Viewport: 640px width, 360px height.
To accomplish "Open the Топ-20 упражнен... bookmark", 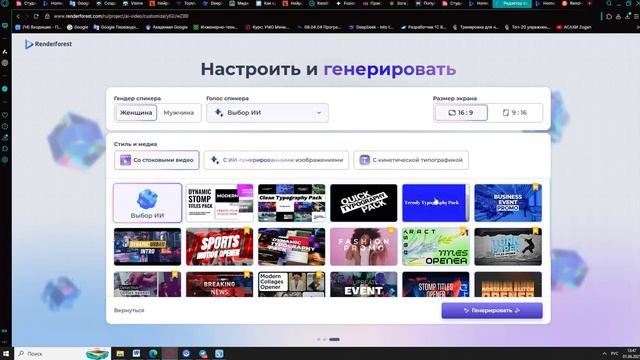I will [528, 27].
